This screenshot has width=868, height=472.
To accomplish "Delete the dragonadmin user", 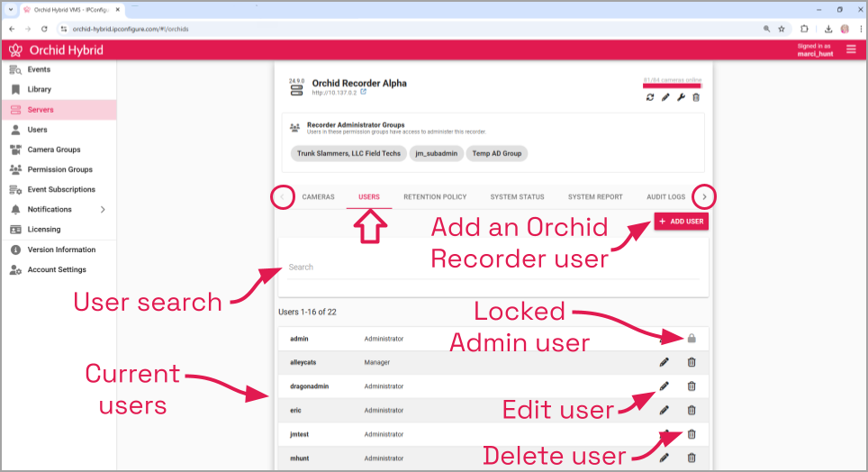I will pyautogui.click(x=692, y=386).
